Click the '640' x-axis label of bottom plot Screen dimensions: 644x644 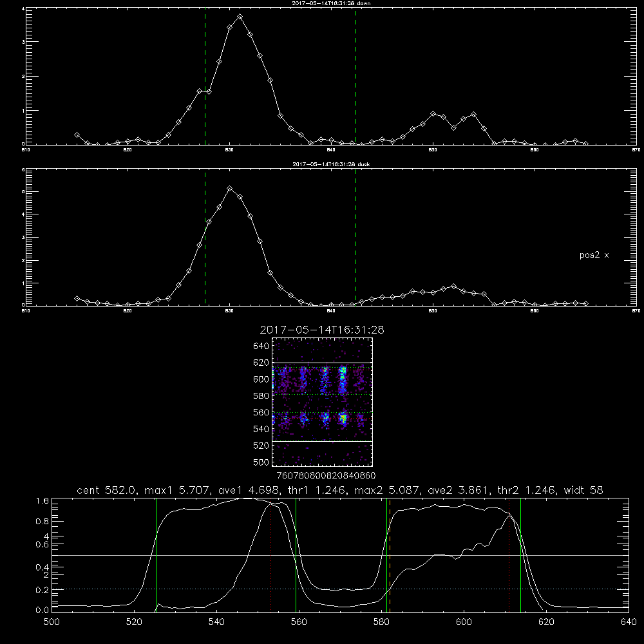click(629, 622)
